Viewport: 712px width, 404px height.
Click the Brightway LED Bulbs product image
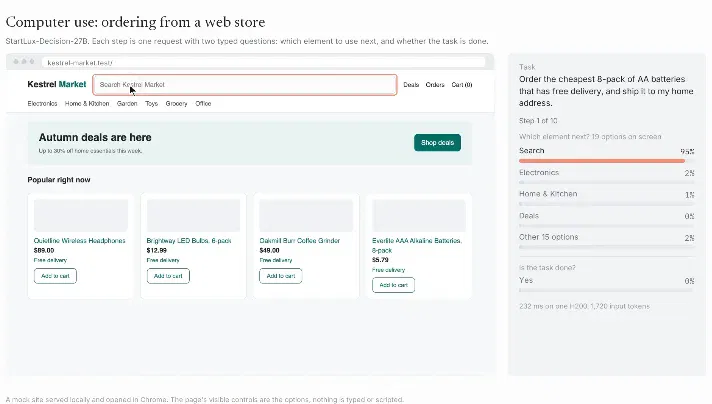pos(193,215)
